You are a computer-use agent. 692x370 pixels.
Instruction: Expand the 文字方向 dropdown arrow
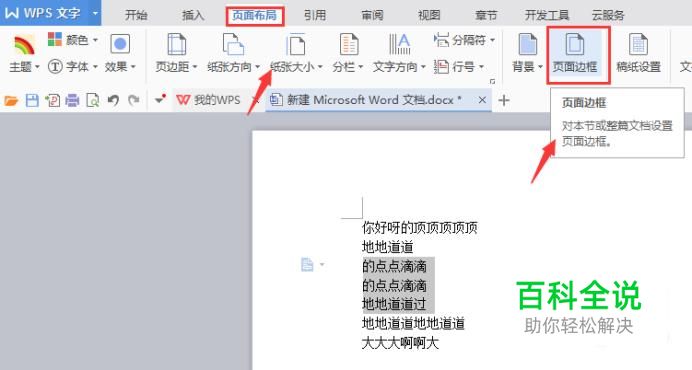click(x=423, y=67)
